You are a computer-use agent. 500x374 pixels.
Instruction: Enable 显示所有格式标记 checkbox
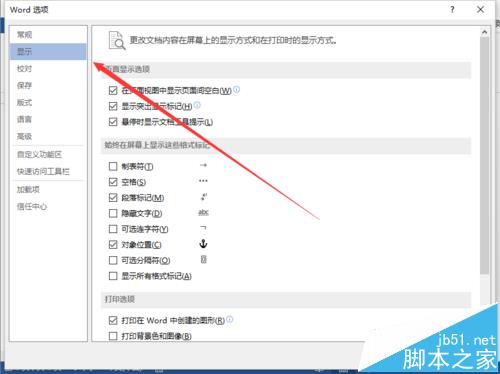(x=113, y=276)
